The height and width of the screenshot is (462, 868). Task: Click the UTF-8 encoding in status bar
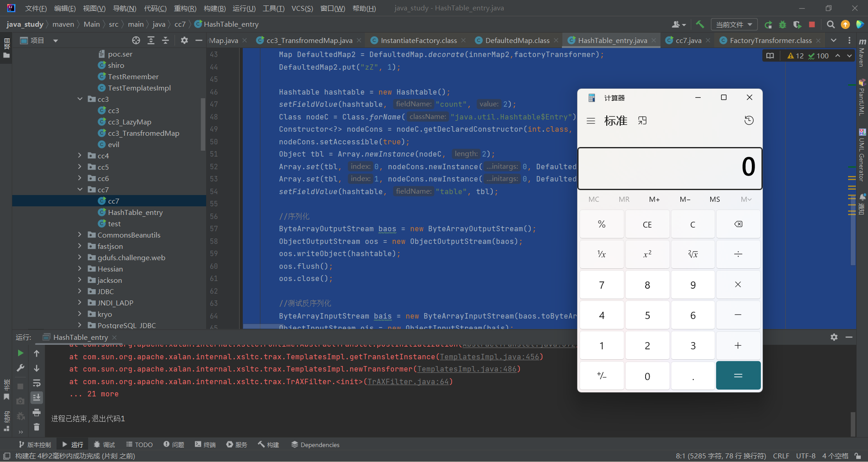pos(806,456)
